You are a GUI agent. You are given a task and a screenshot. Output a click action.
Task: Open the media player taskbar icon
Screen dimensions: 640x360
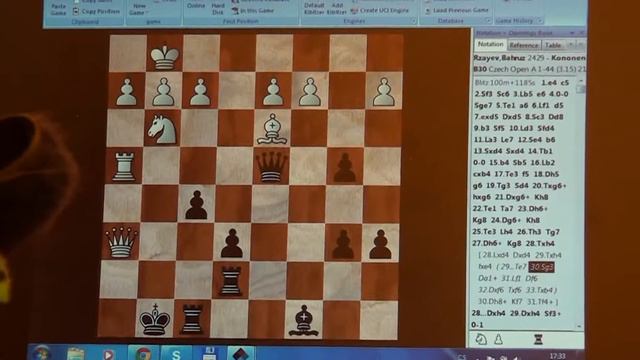[108, 354]
